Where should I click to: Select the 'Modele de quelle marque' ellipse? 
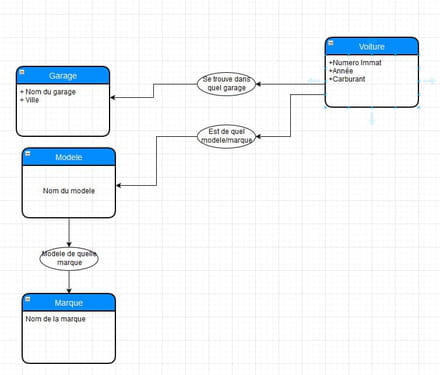coord(69,258)
